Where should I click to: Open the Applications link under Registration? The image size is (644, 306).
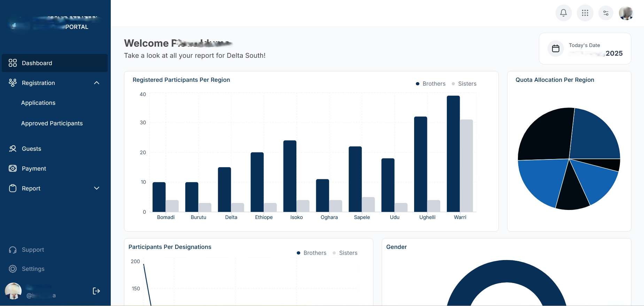click(38, 103)
